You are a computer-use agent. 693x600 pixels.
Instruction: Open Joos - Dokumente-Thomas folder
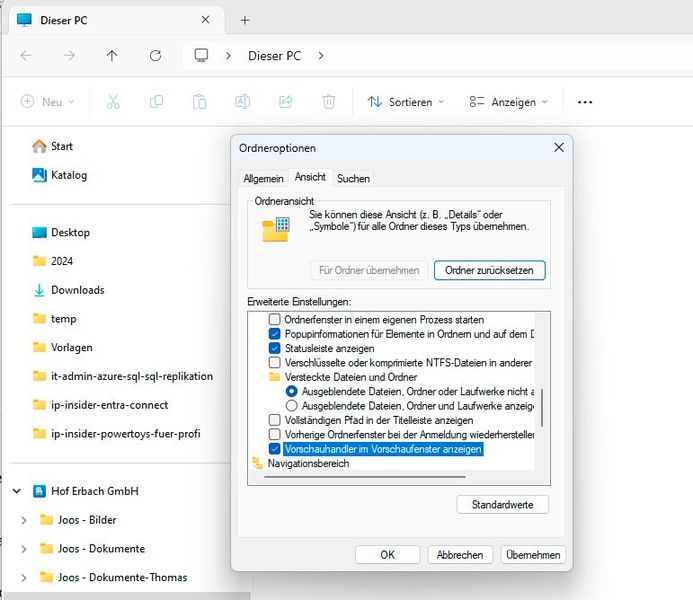point(113,577)
